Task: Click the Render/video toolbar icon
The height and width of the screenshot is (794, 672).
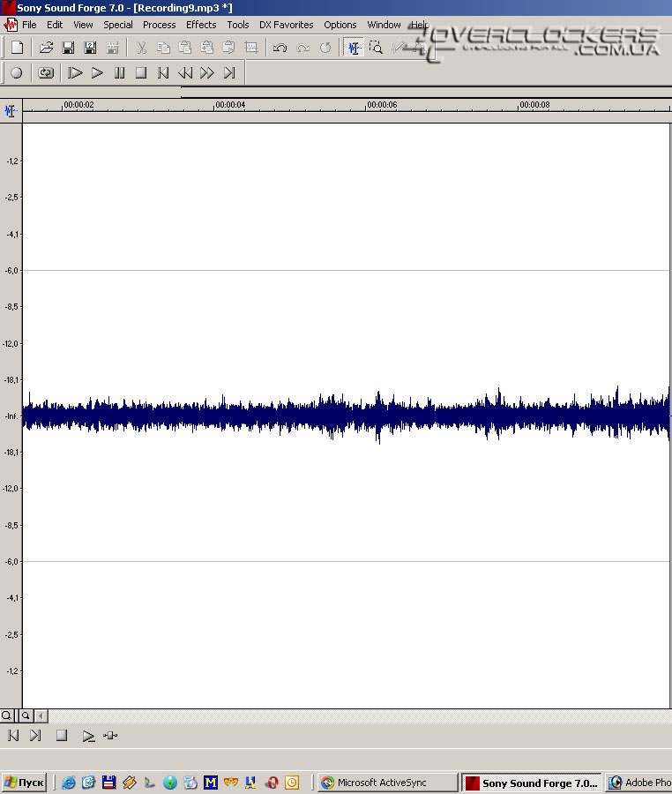Action: tap(112, 49)
